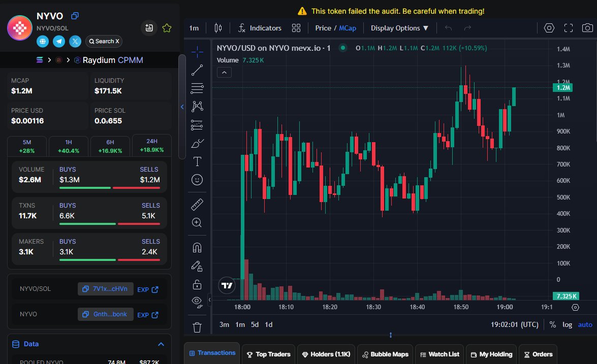The image size is (597, 364).
Task: Select the pattern drawing tool
Action: pos(197,106)
